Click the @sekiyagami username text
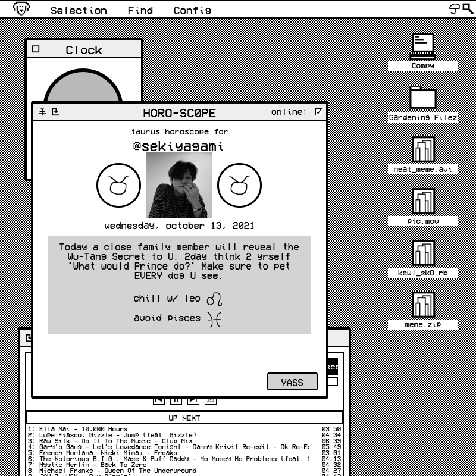 (x=178, y=146)
